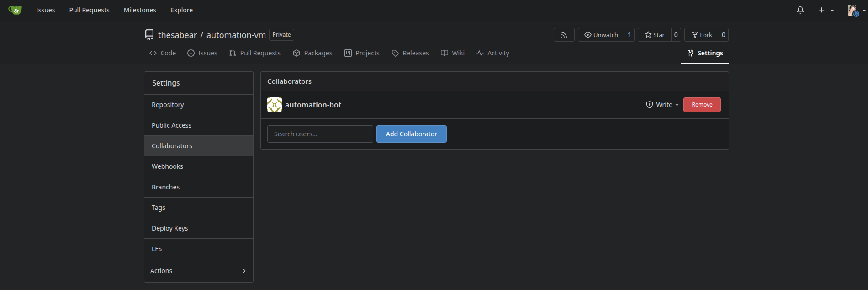Click the Add Collaborator button
The height and width of the screenshot is (290, 868).
click(412, 134)
